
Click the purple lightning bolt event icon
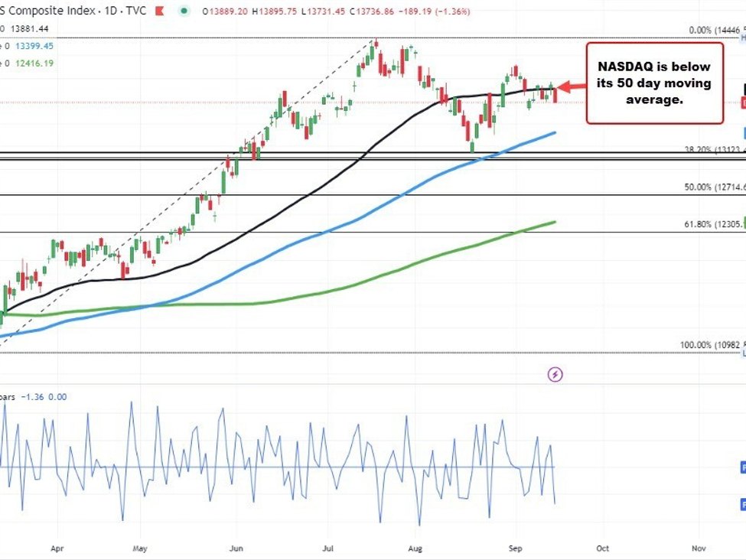[x=556, y=374]
